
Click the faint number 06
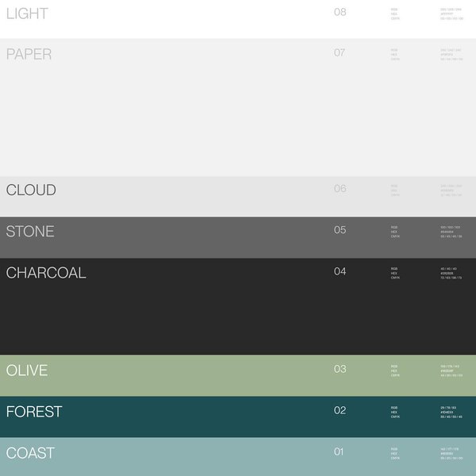pyautogui.click(x=340, y=189)
